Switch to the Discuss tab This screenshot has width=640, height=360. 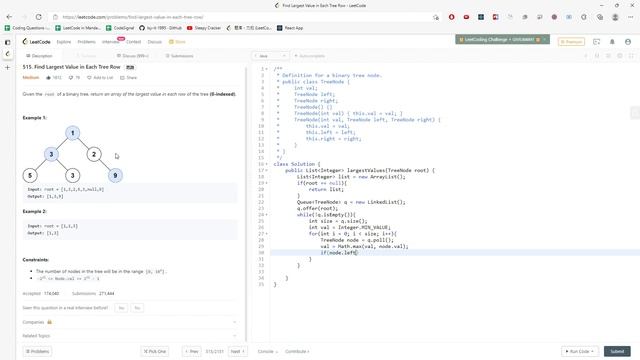(x=133, y=56)
